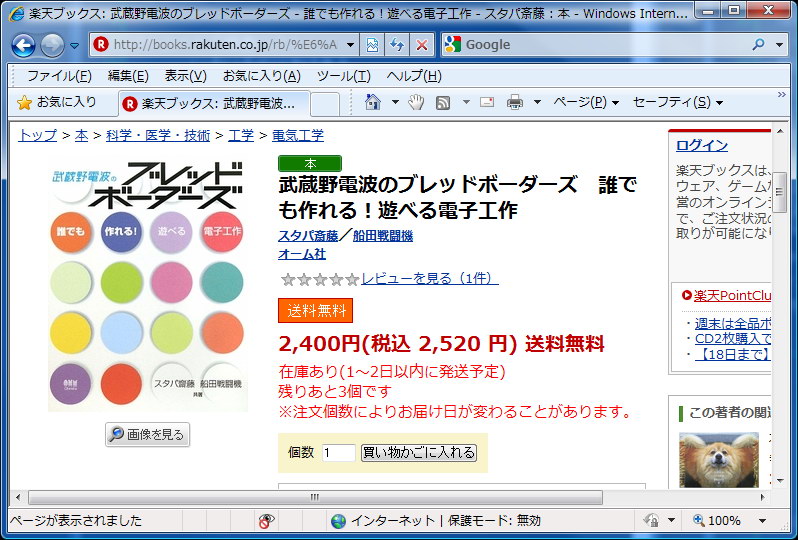Screen dimensions: 798x540
Task: Open the ログイン link
Action: pos(702,146)
